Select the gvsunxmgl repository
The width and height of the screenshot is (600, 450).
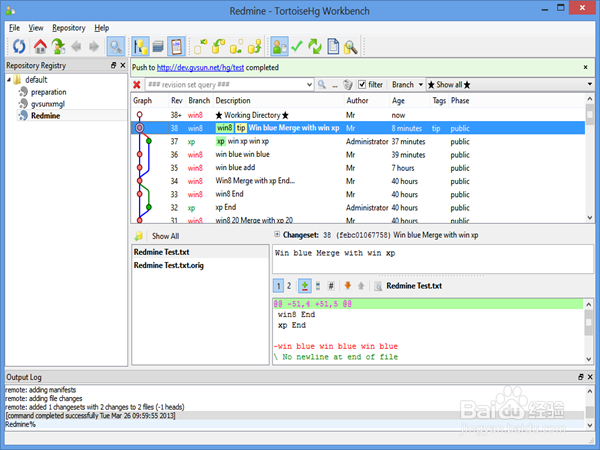(x=48, y=104)
